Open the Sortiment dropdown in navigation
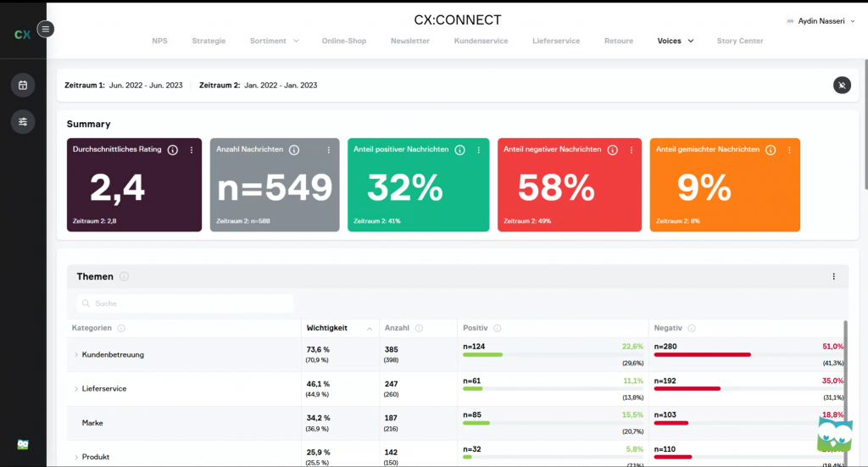The height and width of the screenshot is (467, 868). 274,41
